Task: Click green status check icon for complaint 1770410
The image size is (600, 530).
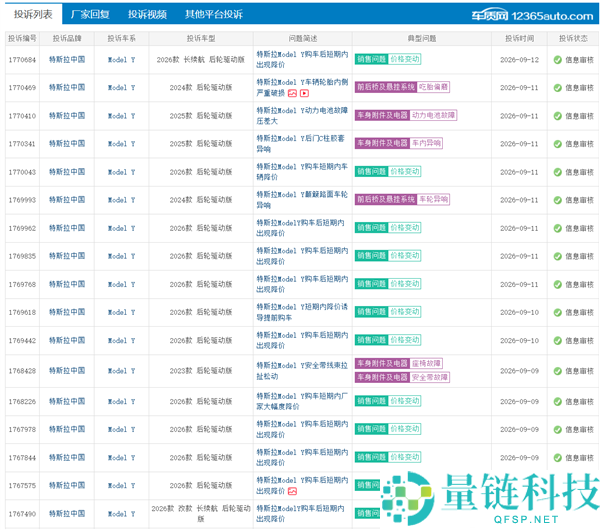Action: [558, 116]
